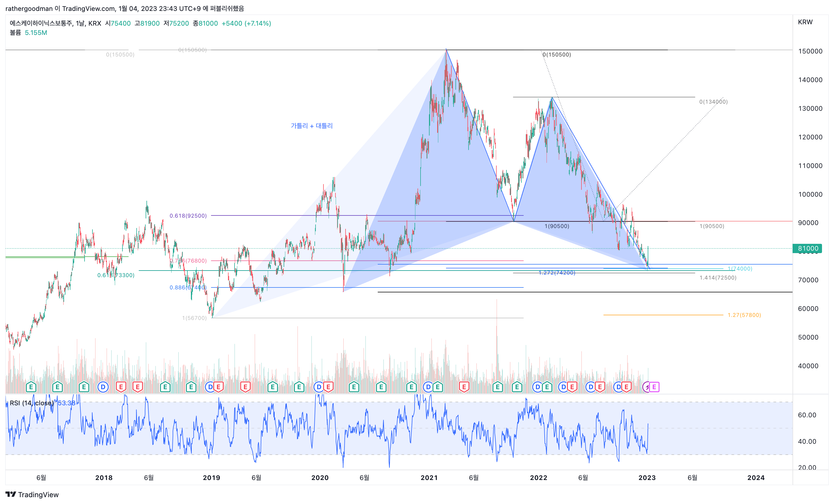
Task: Click the 1(56700) level label
Action: click(194, 318)
